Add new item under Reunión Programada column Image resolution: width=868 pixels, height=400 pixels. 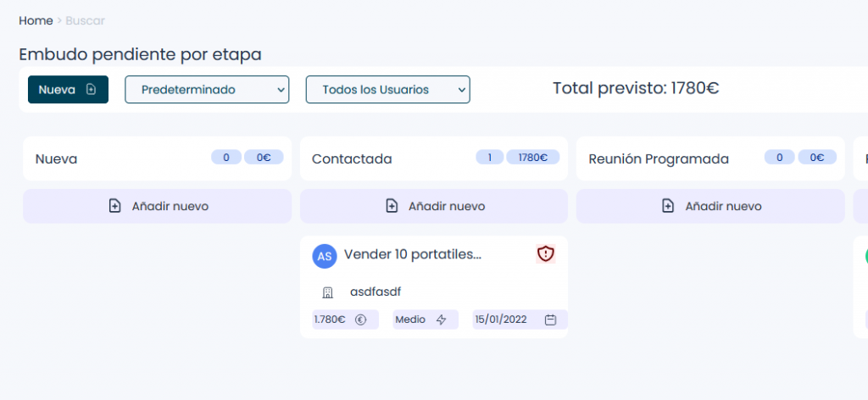pyautogui.click(x=710, y=206)
